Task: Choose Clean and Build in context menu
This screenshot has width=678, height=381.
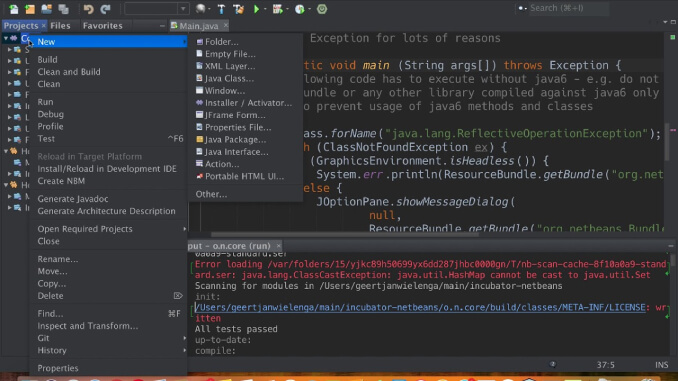Action: click(108, 72)
